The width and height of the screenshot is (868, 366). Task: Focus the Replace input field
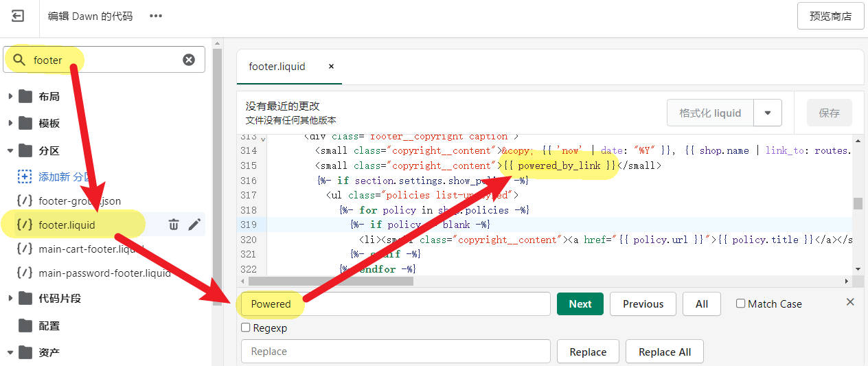pos(396,351)
